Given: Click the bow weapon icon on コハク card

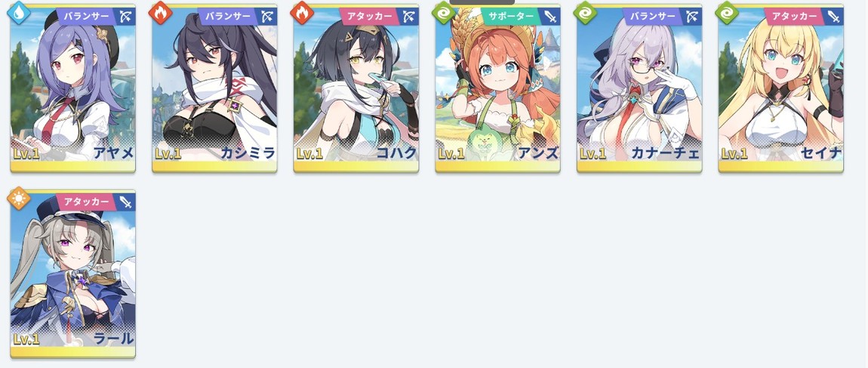Looking at the screenshot, I should (409, 16).
